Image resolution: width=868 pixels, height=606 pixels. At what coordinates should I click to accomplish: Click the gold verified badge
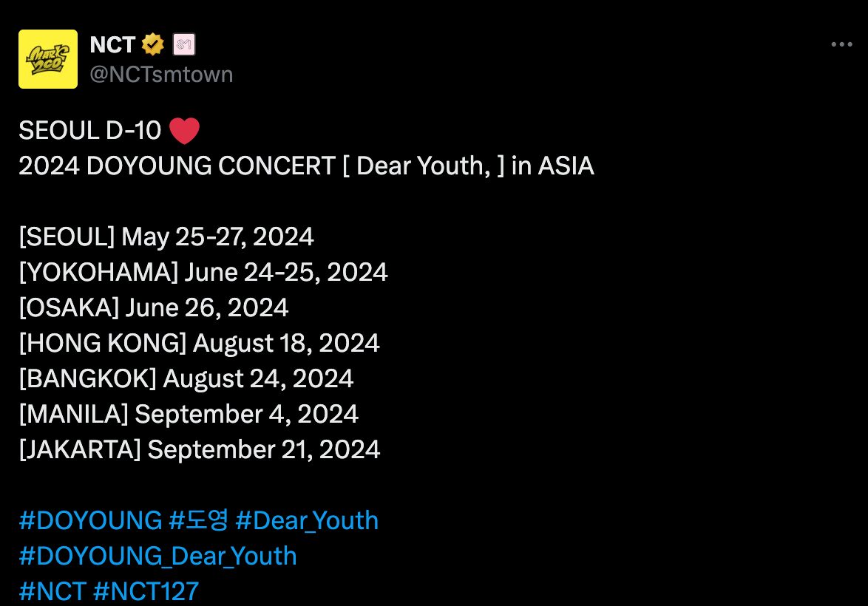tap(153, 45)
